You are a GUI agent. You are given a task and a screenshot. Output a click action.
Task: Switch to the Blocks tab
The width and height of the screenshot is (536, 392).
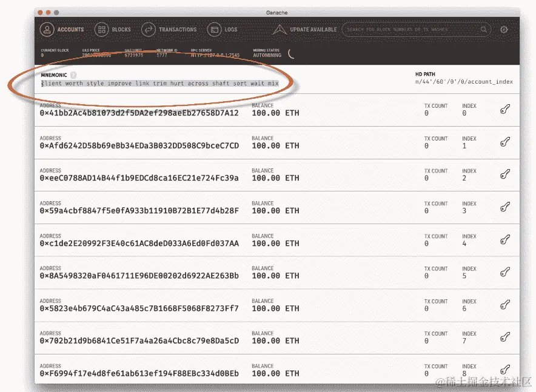click(113, 29)
